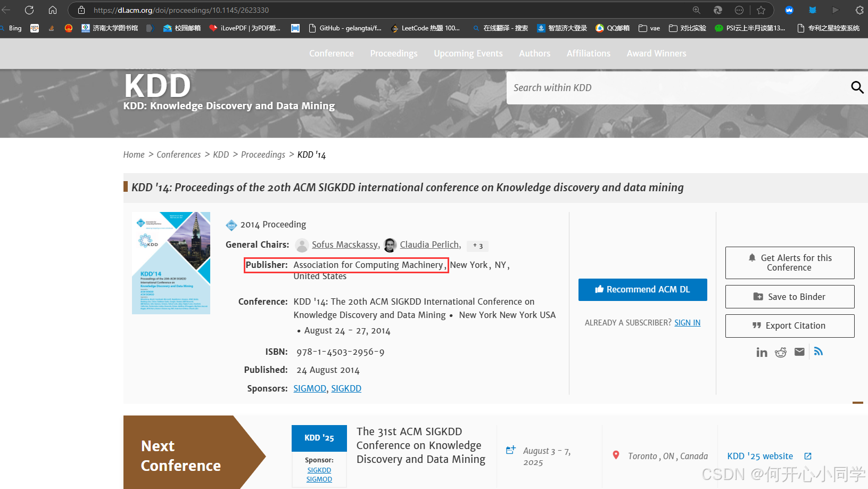Open the Award Winners menu item

click(x=656, y=53)
